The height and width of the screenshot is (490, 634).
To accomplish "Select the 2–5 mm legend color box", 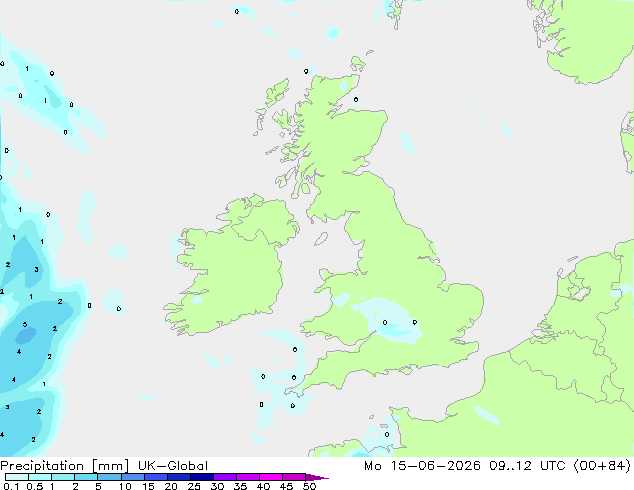I will point(86,477).
